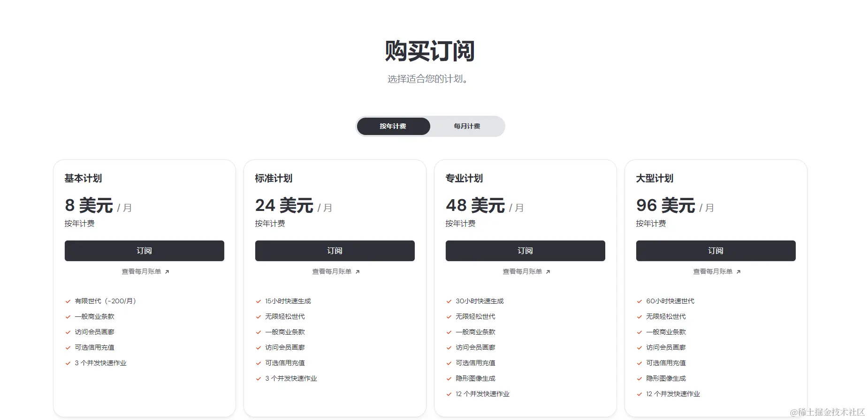Image resolution: width=868 pixels, height=420 pixels.
Task: Click arrow icon beside 基本计划 monthly bill link
Action: (x=167, y=272)
